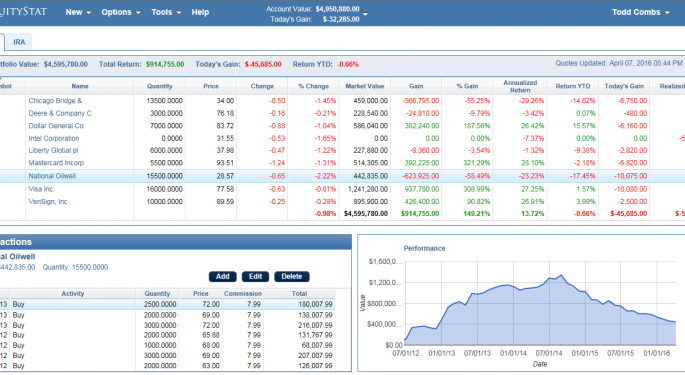Open the Dollar General Co link
Screen dimensions: 685x375
[56, 125]
